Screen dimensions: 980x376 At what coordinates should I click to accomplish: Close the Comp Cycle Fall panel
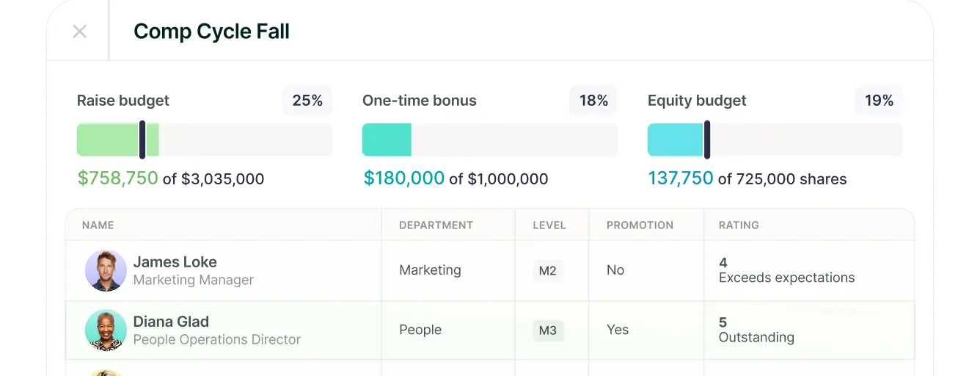pyautogui.click(x=80, y=32)
